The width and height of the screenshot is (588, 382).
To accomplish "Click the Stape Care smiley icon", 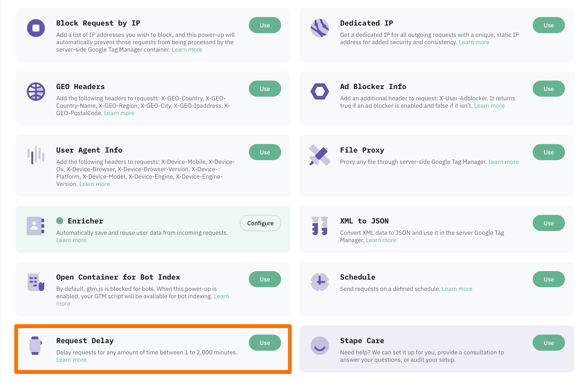I will pyautogui.click(x=320, y=345).
